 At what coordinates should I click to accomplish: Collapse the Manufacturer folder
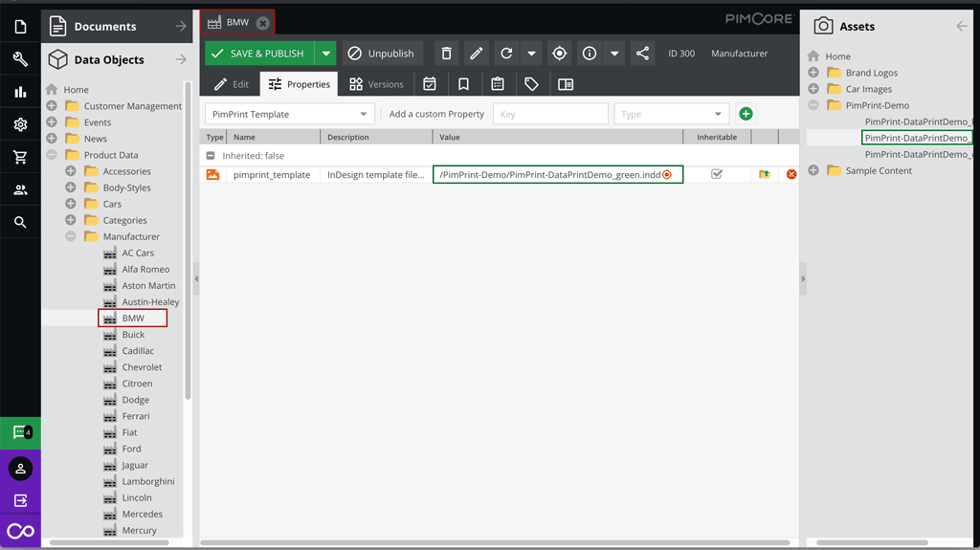pyautogui.click(x=71, y=236)
